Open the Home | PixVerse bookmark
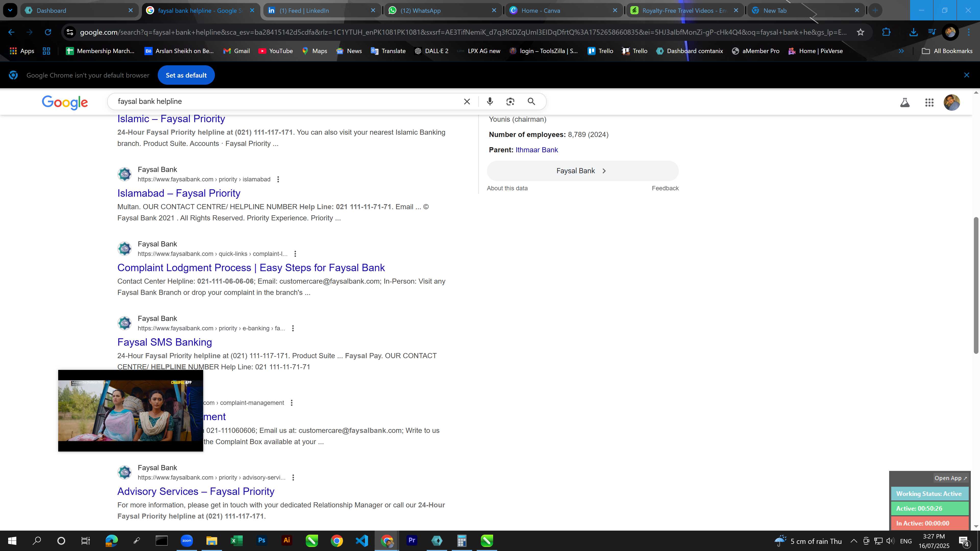 [816, 51]
